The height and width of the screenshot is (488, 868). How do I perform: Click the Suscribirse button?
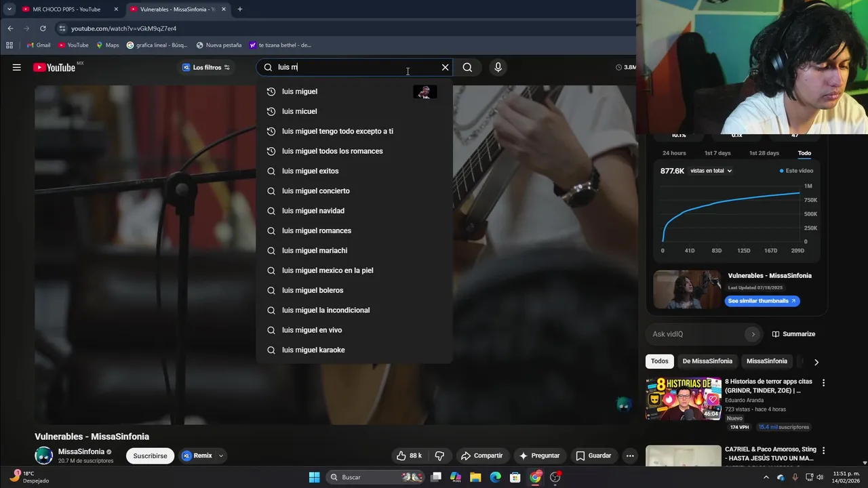click(x=150, y=456)
